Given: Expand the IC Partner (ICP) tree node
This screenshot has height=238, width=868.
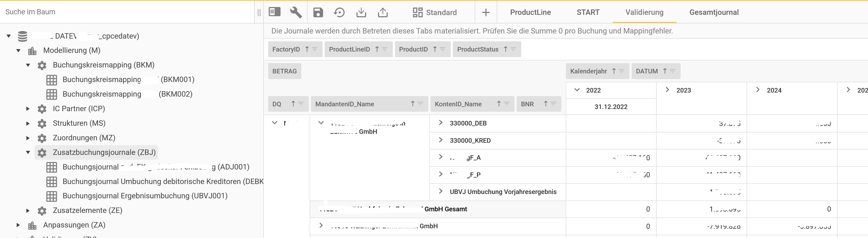Looking at the screenshot, I should click(x=28, y=109).
